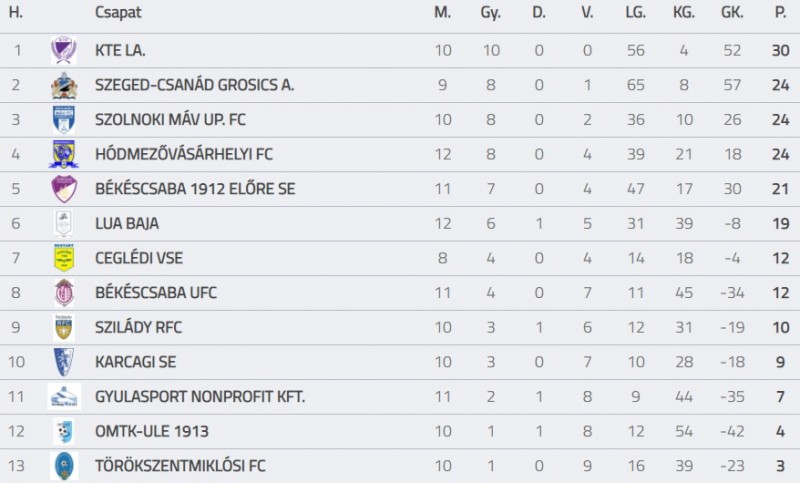Open the LUA BAJA team name
The image size is (800, 483).
coord(127,223)
